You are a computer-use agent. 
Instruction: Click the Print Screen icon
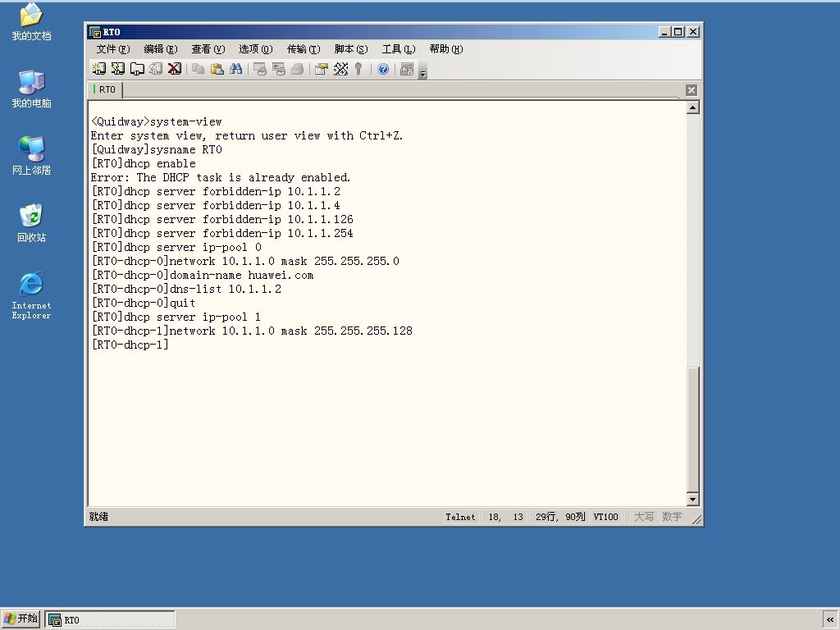[x=260, y=69]
